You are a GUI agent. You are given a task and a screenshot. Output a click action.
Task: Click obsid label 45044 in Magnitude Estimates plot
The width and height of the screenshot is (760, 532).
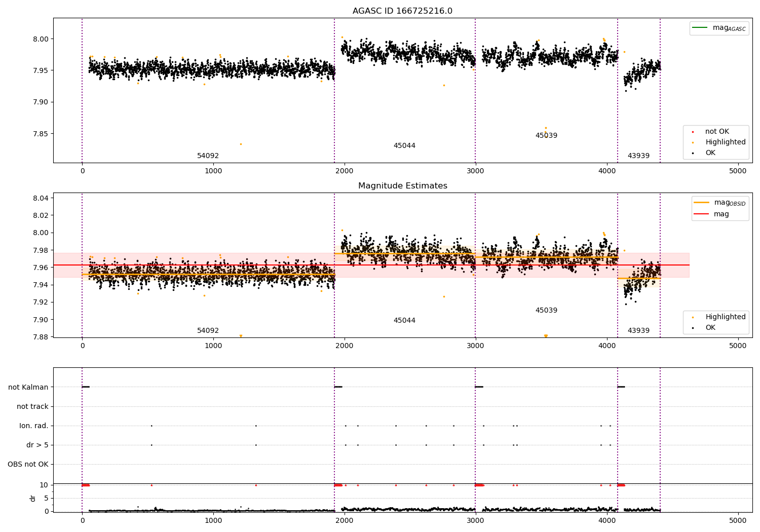[x=404, y=321]
